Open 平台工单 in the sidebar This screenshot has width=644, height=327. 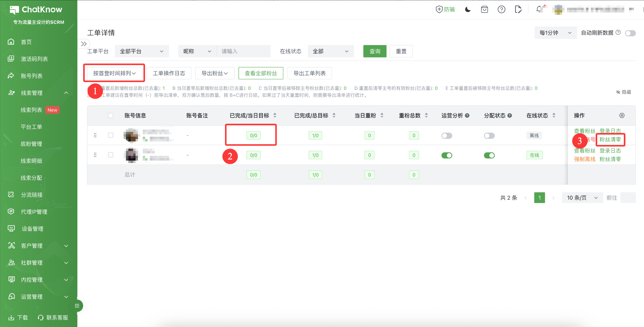point(31,127)
